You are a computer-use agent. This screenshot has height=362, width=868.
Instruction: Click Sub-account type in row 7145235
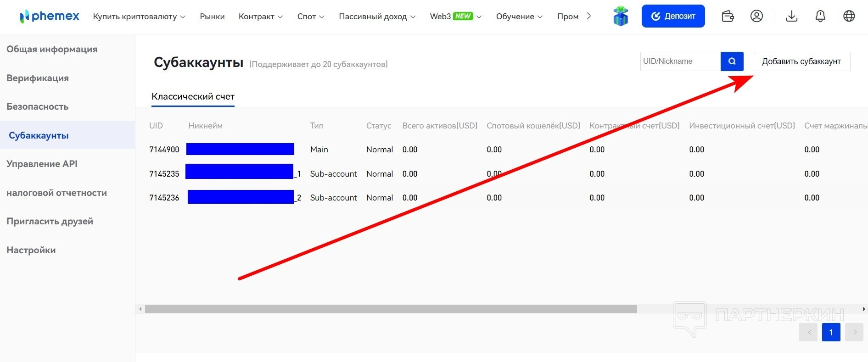tap(333, 174)
